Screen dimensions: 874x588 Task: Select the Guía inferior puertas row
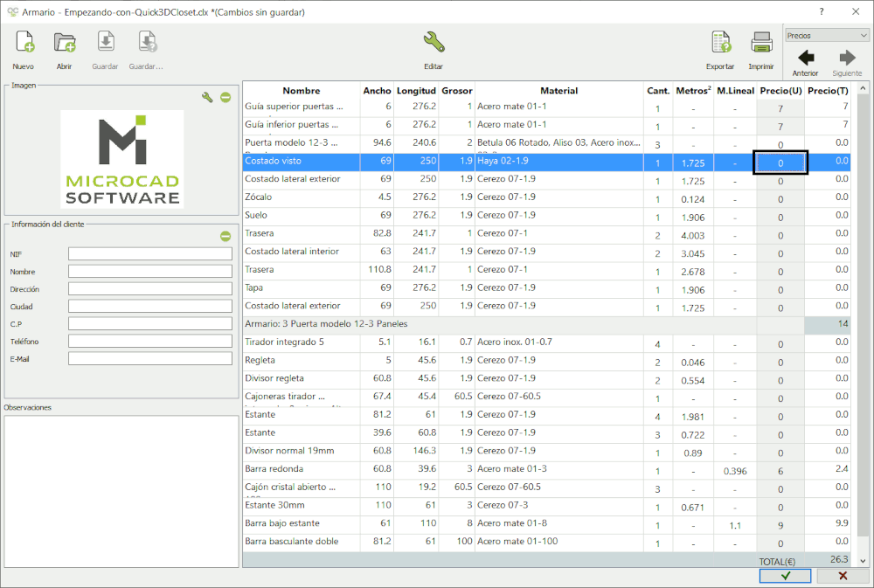coord(547,126)
